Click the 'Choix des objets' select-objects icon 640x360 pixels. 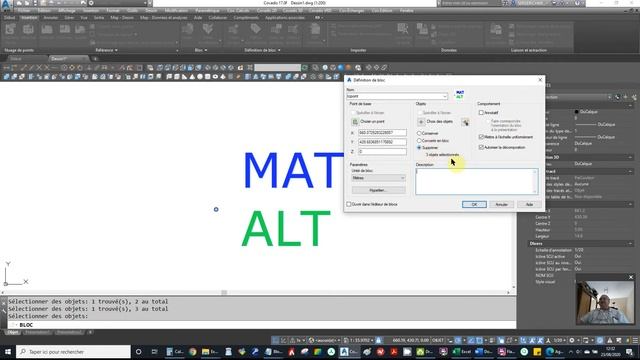click(421, 122)
